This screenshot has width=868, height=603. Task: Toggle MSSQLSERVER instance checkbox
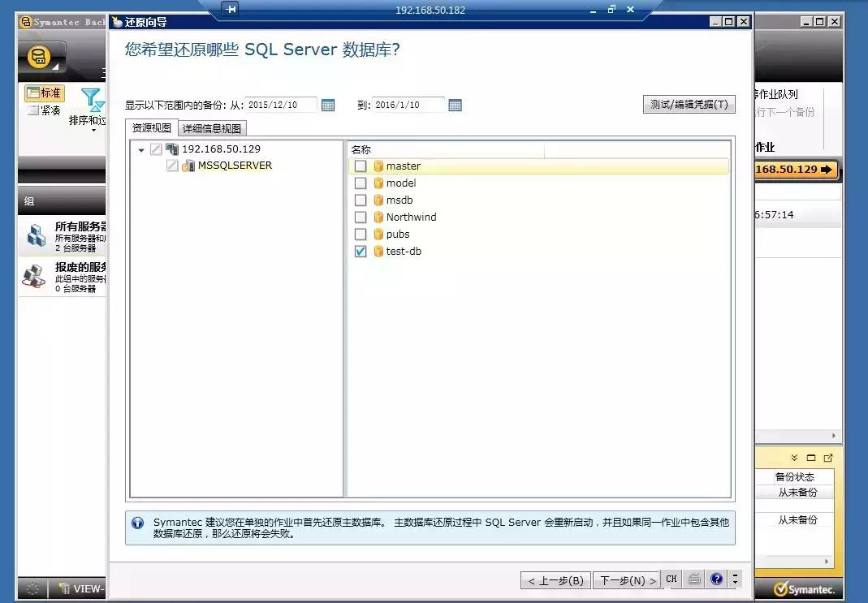click(x=172, y=166)
